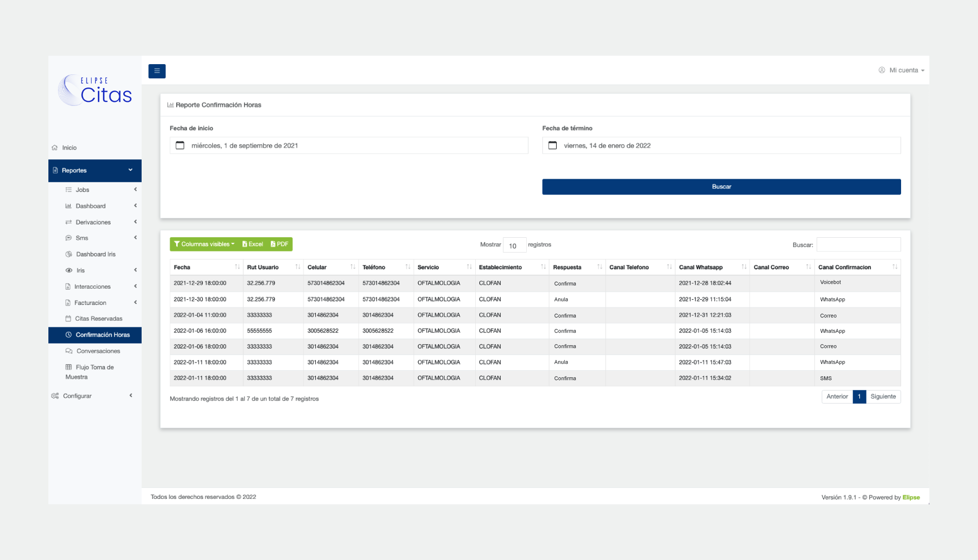Open calendar icon for Fecha de término

[553, 146]
